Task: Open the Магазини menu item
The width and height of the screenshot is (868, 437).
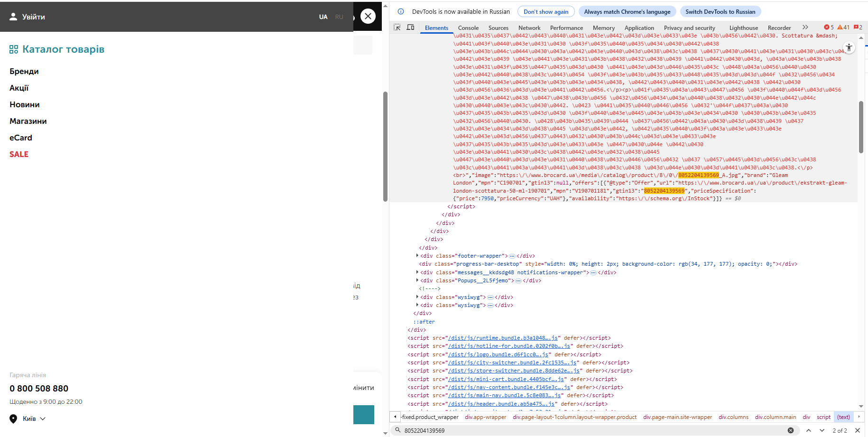Action: [28, 121]
